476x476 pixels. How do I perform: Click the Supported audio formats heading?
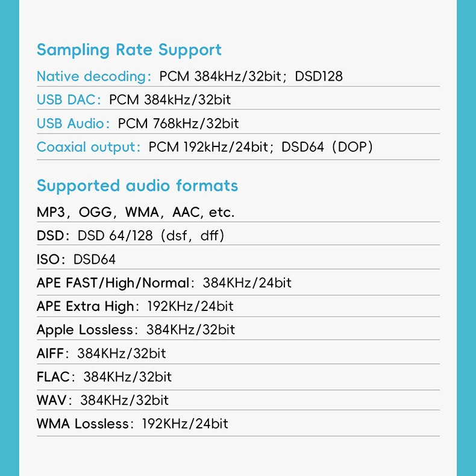pyautogui.click(x=137, y=186)
